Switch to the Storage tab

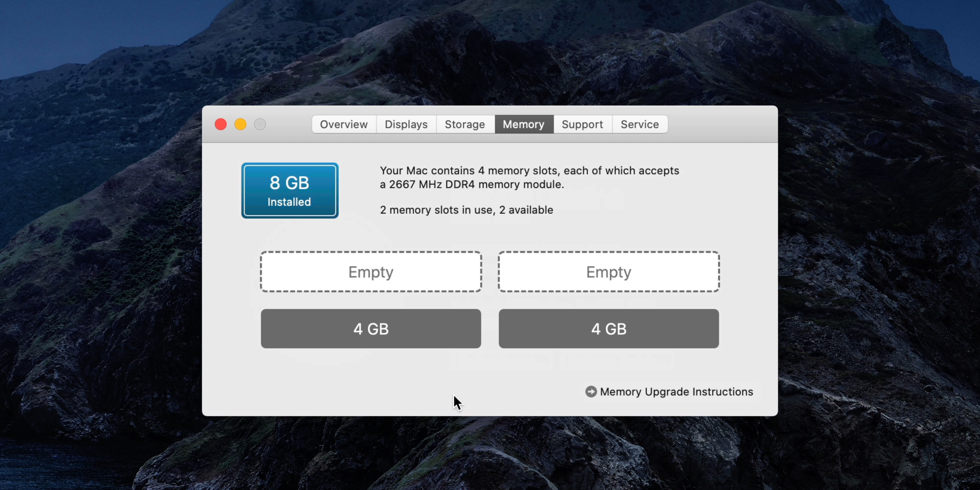coord(464,124)
